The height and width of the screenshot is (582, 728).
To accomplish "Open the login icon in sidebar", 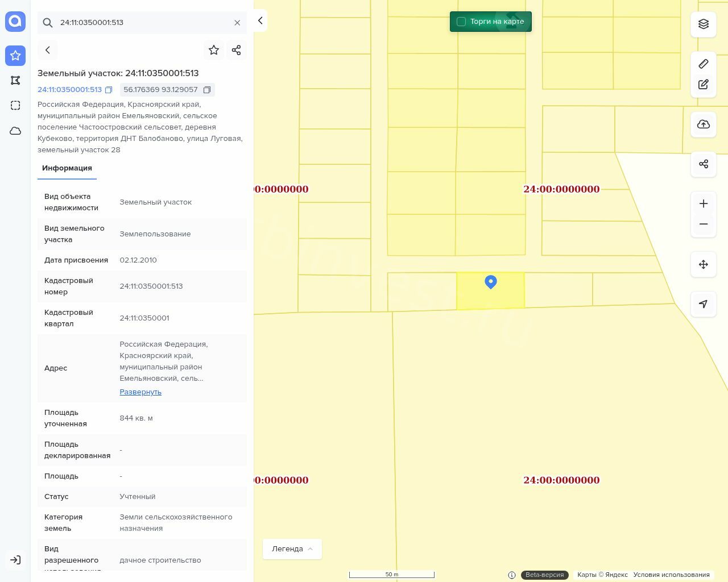I will click(x=15, y=560).
